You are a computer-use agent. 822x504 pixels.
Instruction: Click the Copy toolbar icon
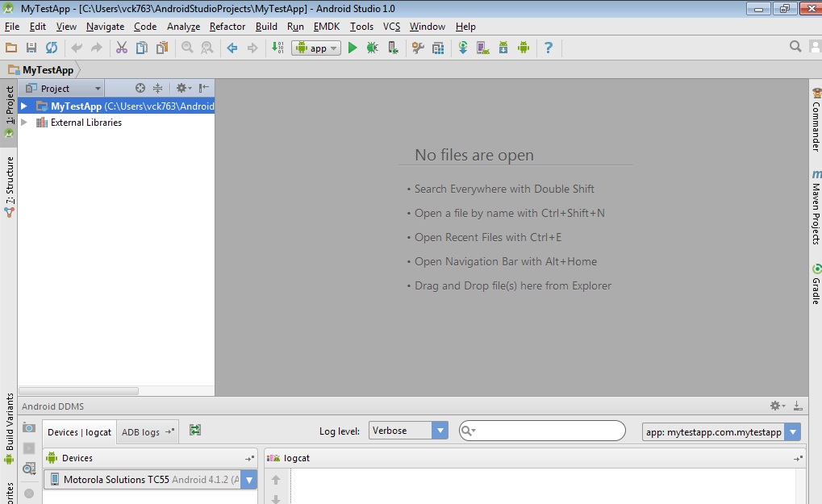pyautogui.click(x=141, y=48)
